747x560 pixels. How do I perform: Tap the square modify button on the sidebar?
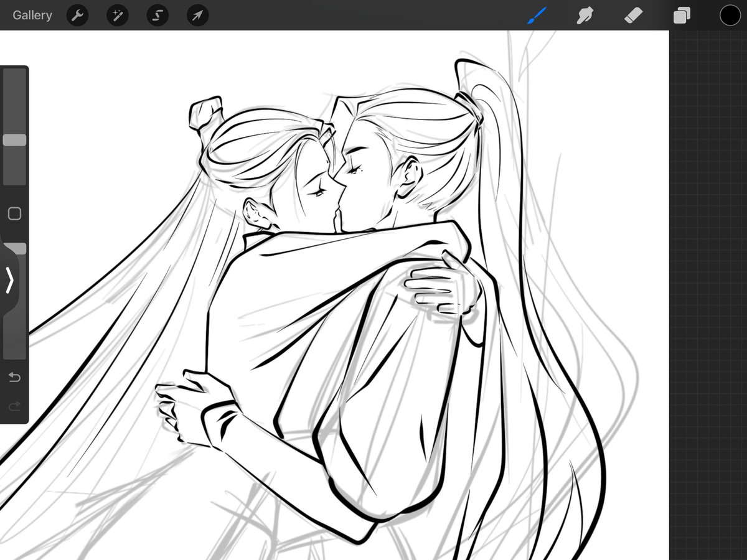[x=14, y=214]
